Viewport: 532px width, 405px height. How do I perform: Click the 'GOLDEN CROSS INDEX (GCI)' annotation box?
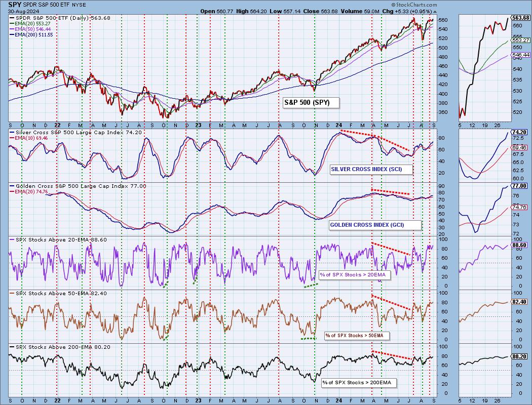[x=375, y=225]
